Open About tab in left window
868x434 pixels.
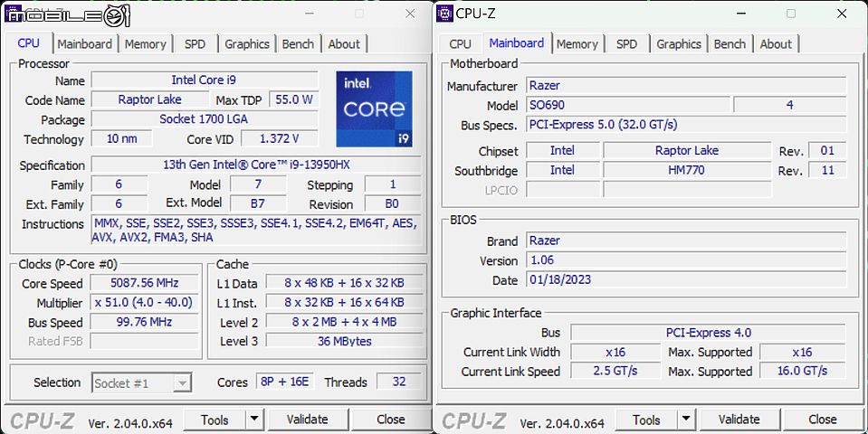344,44
